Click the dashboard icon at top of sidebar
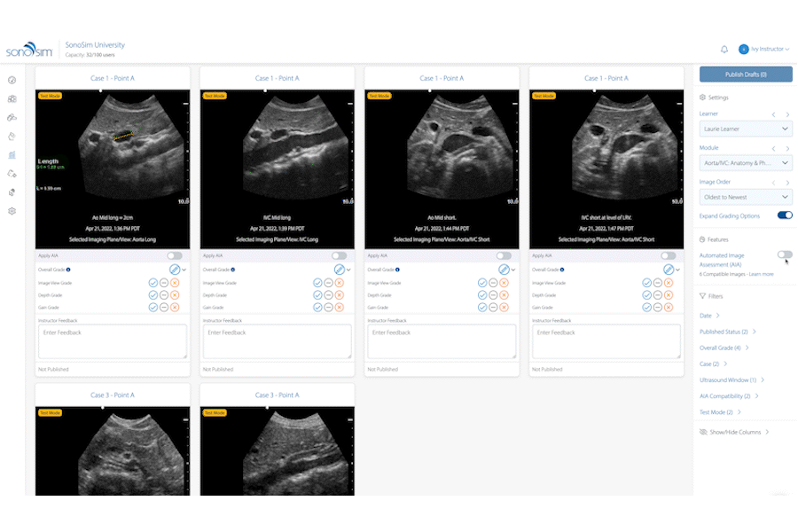Screen dimensions: 798x532 coord(12,80)
